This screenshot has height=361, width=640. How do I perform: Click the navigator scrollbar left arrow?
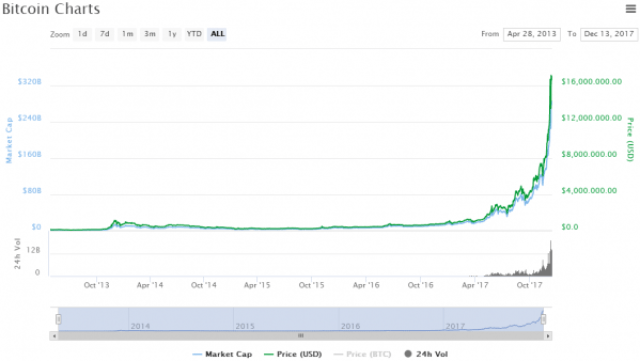point(54,336)
